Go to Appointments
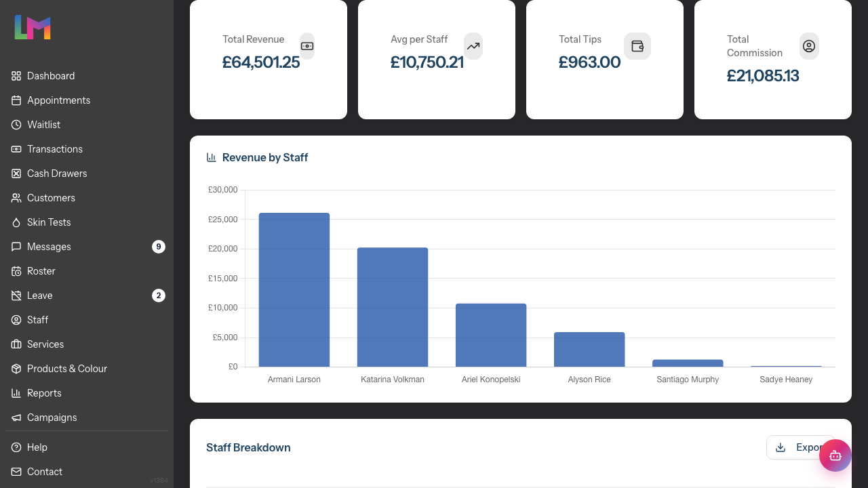Screen dimensions: 868x488 click(x=87, y=100)
